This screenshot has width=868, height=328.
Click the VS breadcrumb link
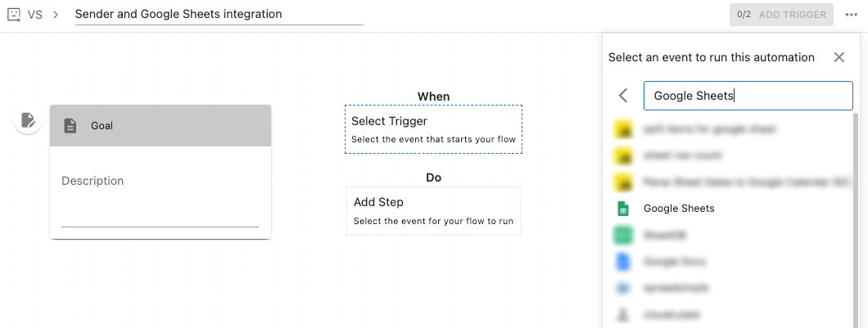(x=35, y=15)
